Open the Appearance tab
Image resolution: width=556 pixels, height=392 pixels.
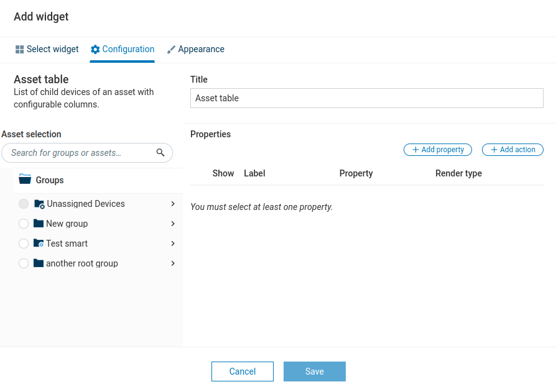coord(195,50)
